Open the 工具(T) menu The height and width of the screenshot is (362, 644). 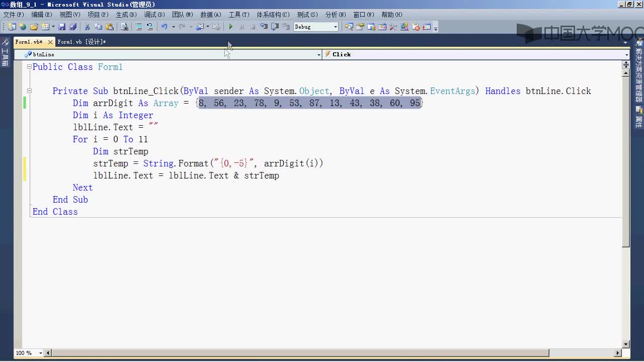[238, 15]
